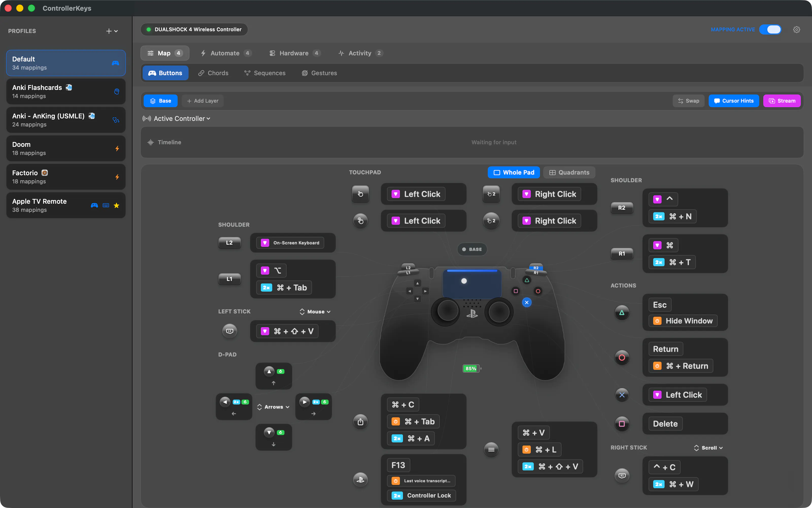Select the Base layer button
This screenshot has width=812, height=508.
[x=160, y=101]
